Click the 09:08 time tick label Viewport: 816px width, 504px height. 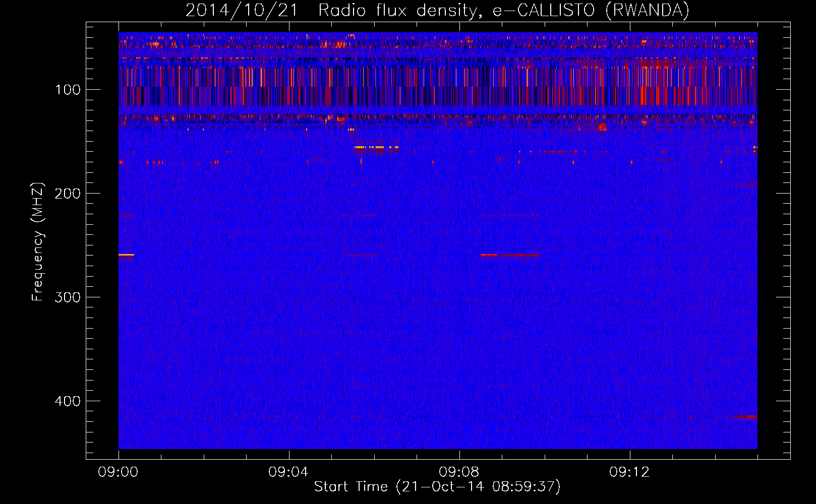pos(459,472)
